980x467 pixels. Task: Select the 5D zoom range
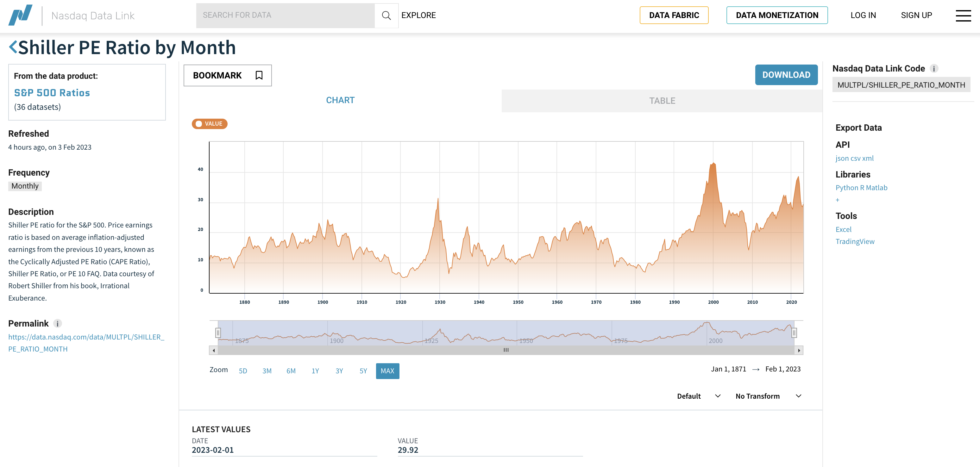click(243, 371)
